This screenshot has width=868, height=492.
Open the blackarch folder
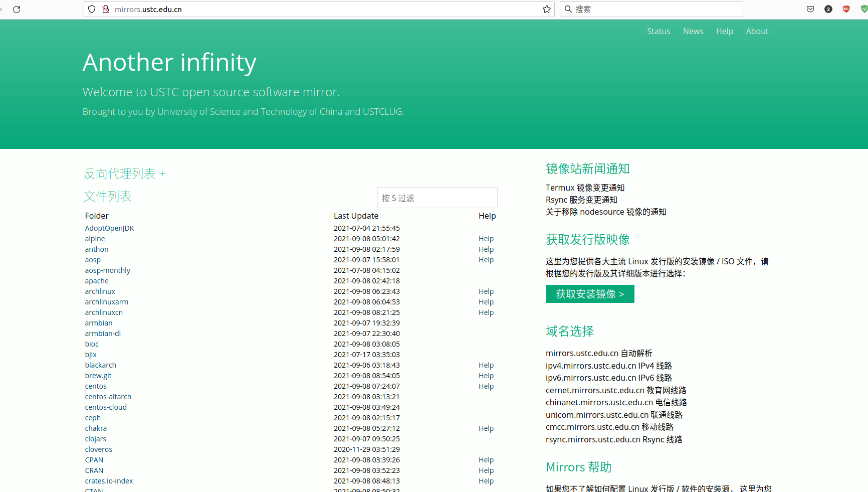point(100,365)
